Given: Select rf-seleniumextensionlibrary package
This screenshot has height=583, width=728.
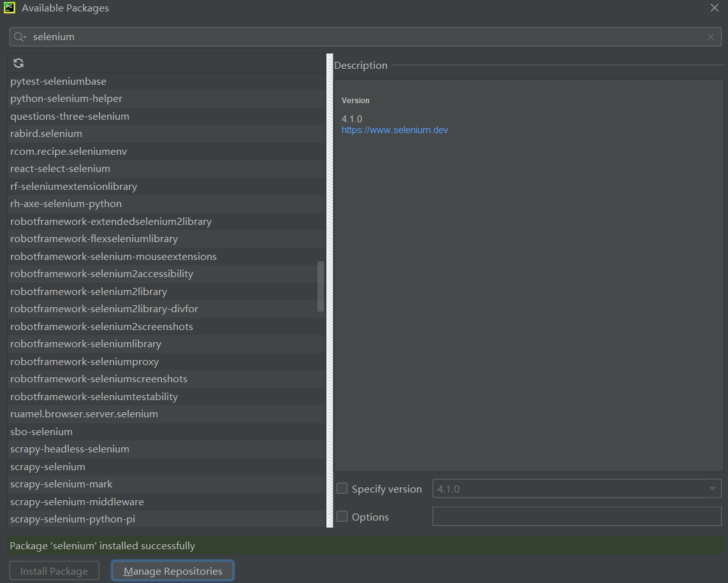Looking at the screenshot, I should tap(166, 187).
